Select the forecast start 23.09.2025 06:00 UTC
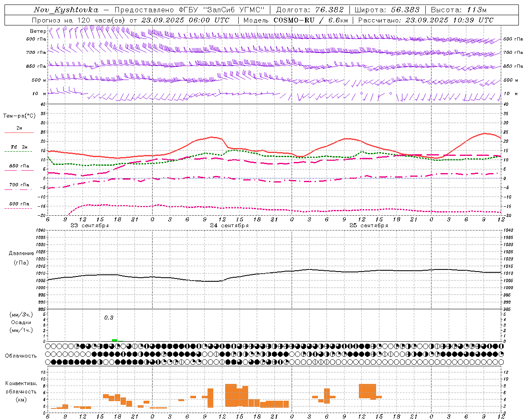This screenshot has width=525, height=420. (x=185, y=20)
